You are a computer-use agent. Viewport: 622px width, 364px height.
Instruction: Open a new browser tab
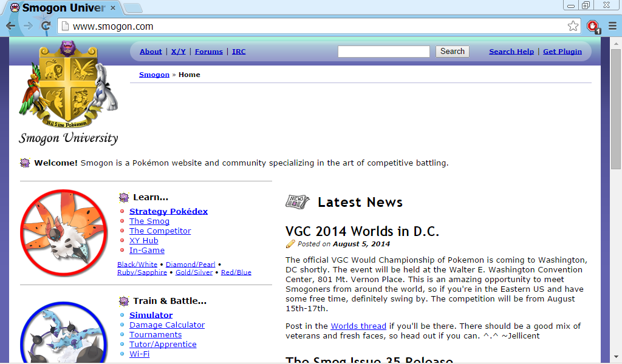133,7
